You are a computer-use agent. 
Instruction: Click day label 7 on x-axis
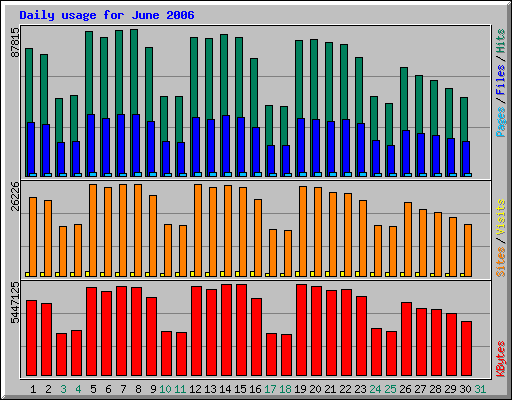(123, 389)
